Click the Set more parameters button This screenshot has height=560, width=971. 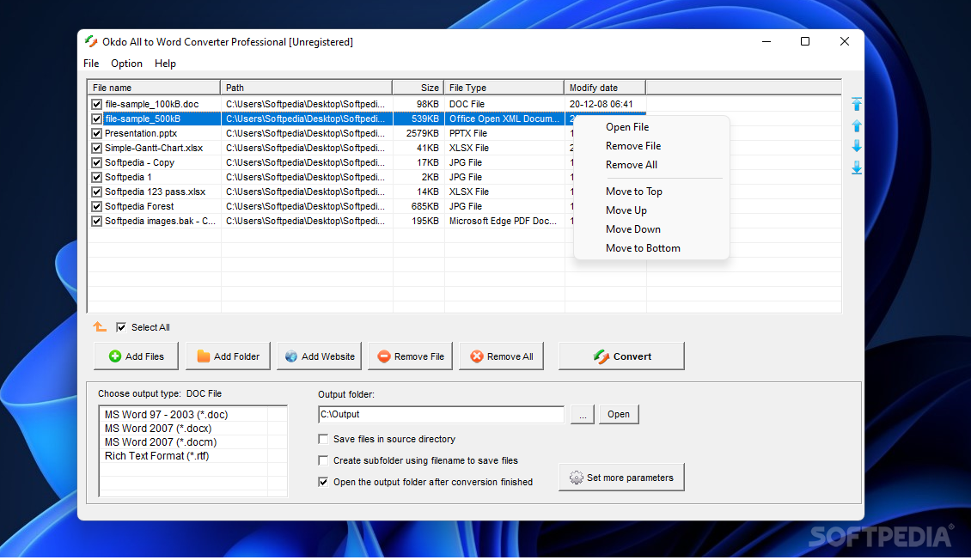click(622, 477)
